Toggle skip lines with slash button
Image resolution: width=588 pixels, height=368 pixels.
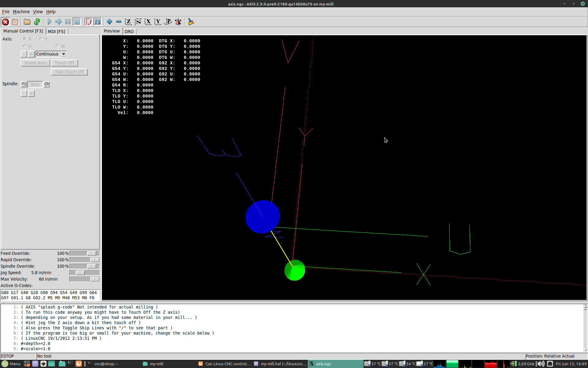[x=89, y=22]
